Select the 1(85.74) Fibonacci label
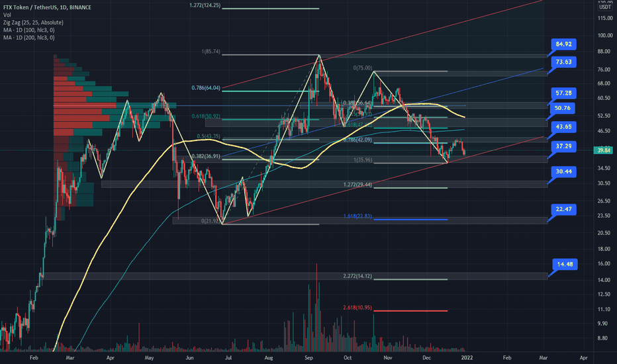The width and height of the screenshot is (617, 364). click(211, 52)
